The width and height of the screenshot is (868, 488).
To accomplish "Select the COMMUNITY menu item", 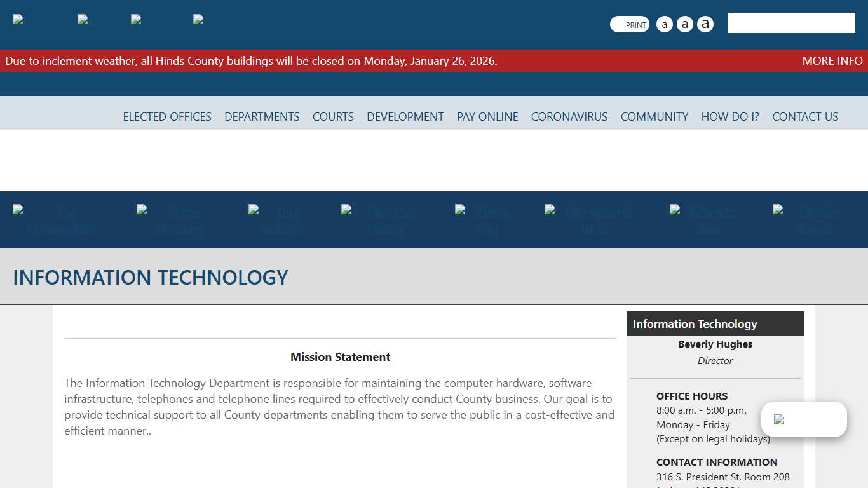I will pyautogui.click(x=654, y=116).
